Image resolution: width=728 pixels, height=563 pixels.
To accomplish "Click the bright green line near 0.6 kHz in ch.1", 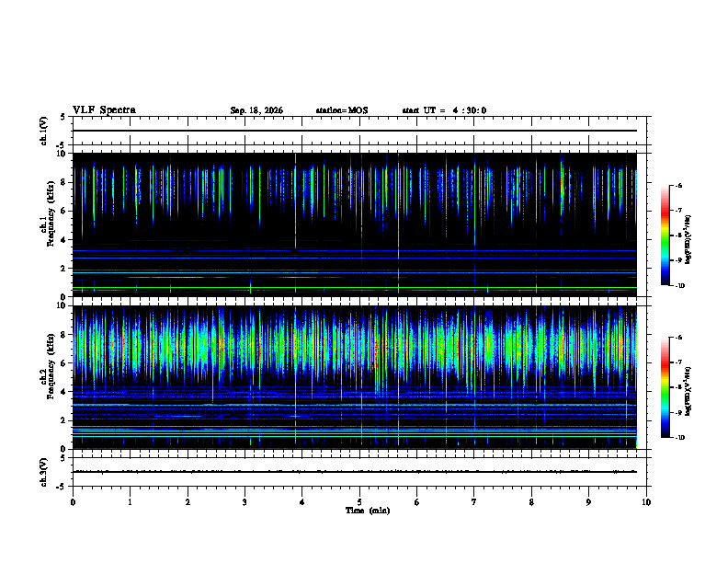I will click(355, 288).
